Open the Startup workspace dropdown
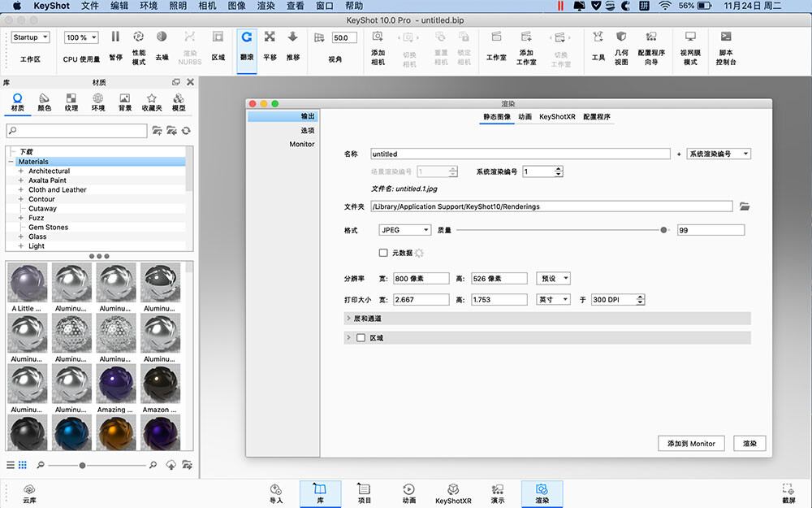 [x=31, y=37]
